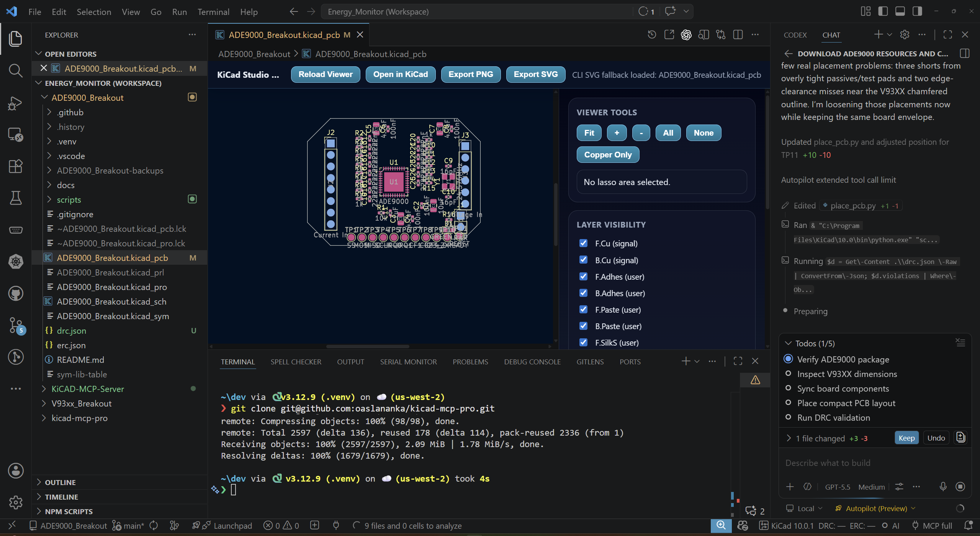
Task: Click the microphone voice input icon
Action: pyautogui.click(x=943, y=487)
